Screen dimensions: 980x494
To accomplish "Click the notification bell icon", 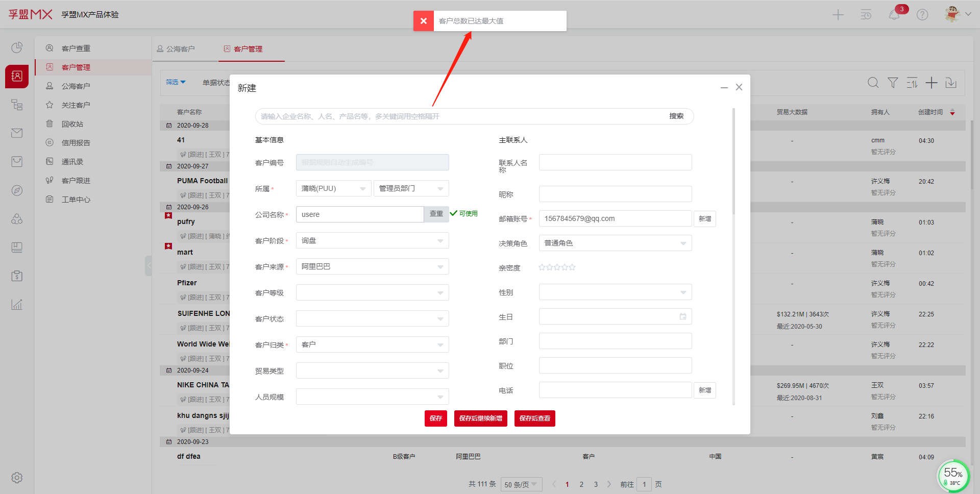I will point(894,15).
